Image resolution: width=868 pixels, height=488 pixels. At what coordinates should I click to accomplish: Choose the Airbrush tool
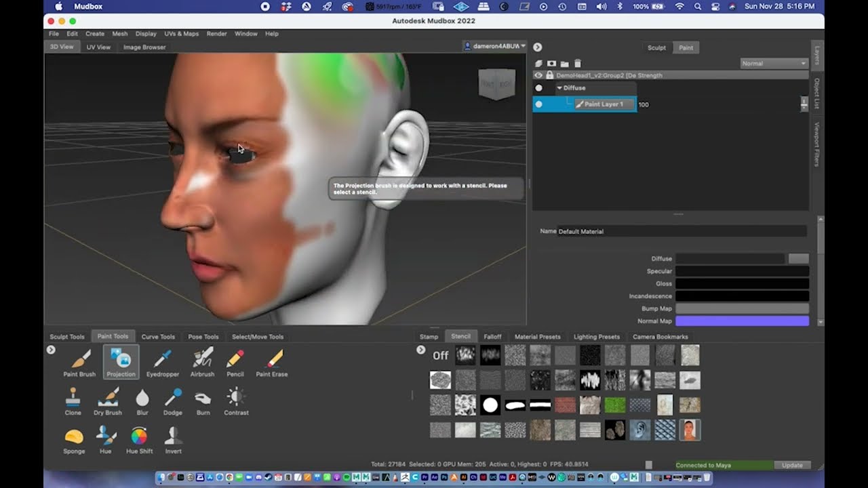pos(202,363)
